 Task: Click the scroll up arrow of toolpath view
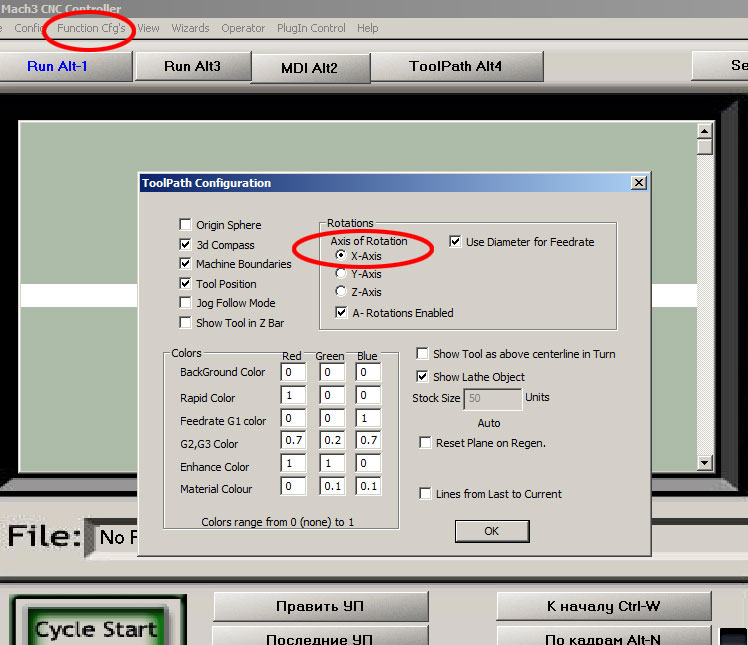coord(705,131)
